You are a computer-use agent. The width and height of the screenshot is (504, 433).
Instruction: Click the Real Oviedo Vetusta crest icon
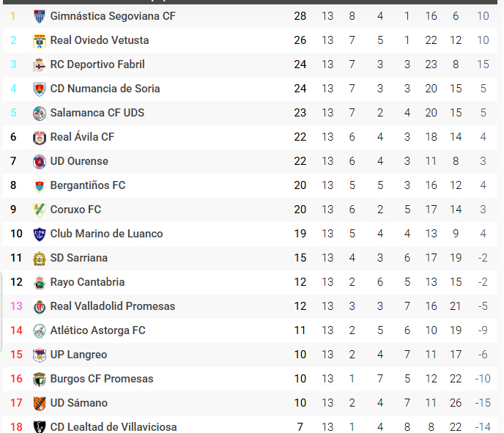tap(40, 41)
